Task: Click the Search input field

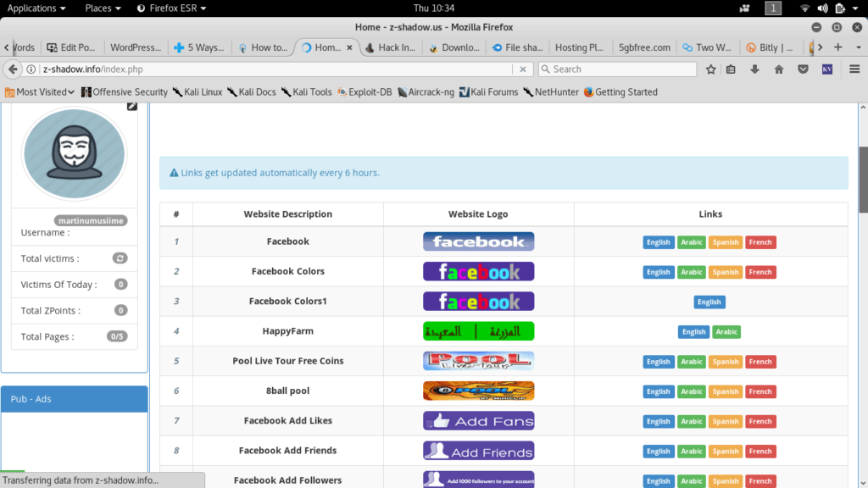Action: 617,69
